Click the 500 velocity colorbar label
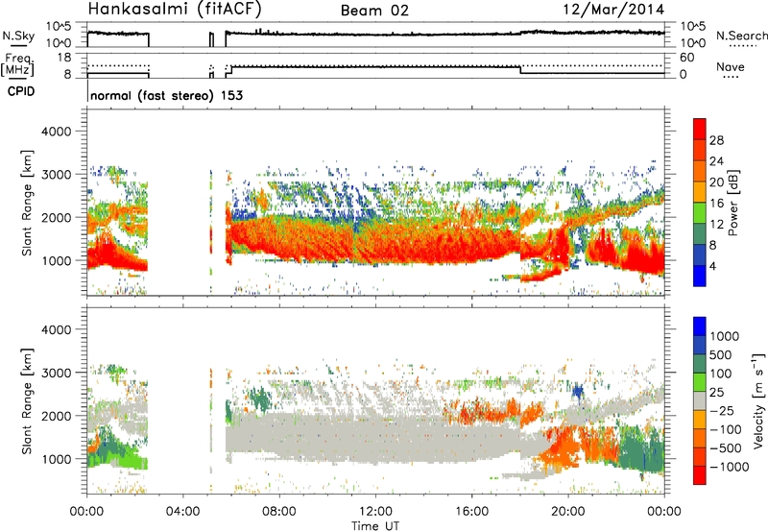 (x=721, y=355)
